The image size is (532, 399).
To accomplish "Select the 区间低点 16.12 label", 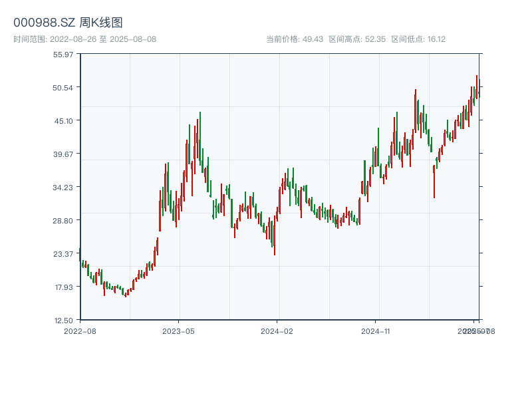I will pyautogui.click(x=418, y=39).
